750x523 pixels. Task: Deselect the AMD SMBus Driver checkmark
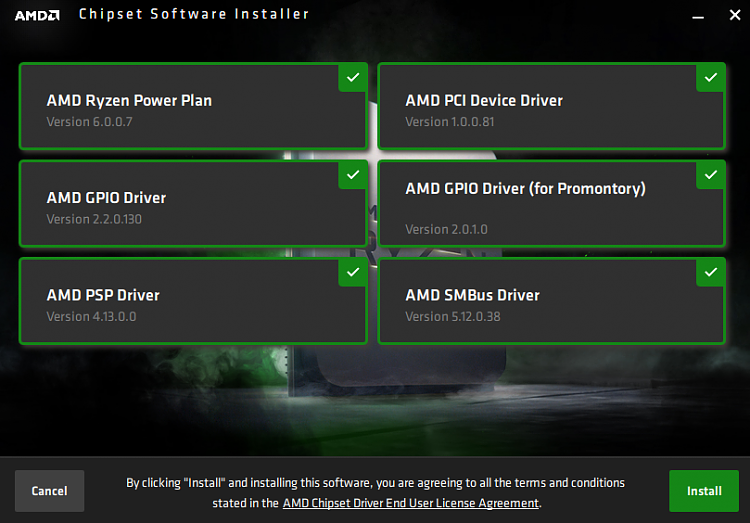pyautogui.click(x=710, y=273)
